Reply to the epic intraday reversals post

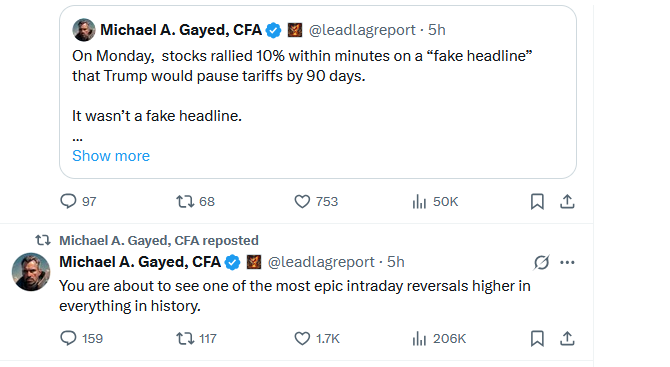pos(81,338)
